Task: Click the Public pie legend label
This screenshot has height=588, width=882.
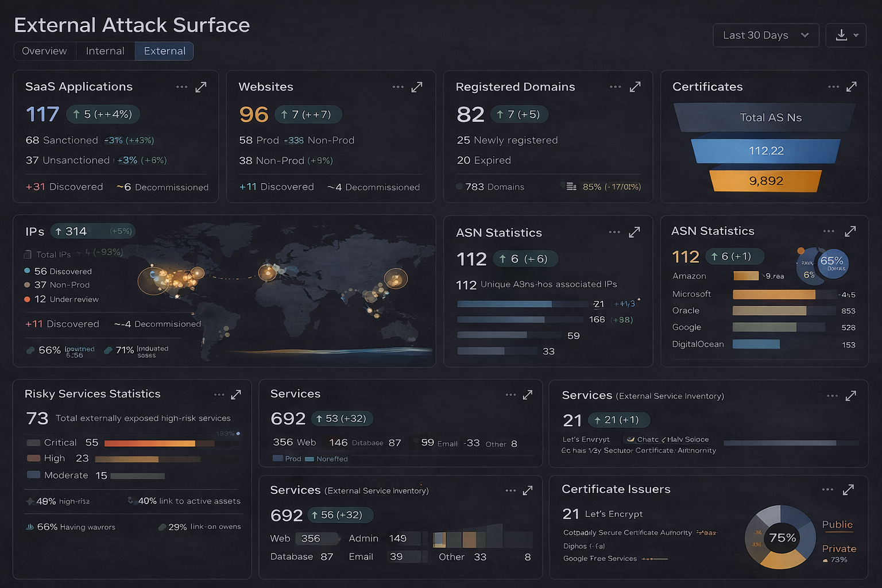Action: [837, 524]
